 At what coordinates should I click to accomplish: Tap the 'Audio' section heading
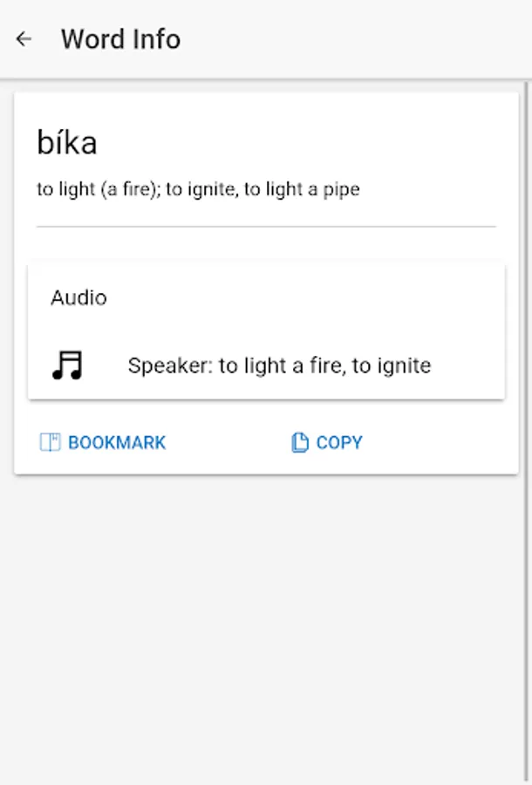pos(78,297)
